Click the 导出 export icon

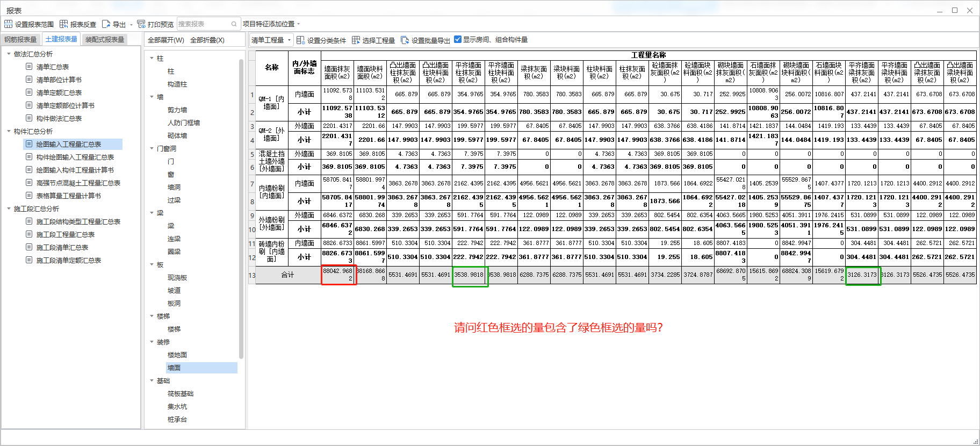coord(106,24)
